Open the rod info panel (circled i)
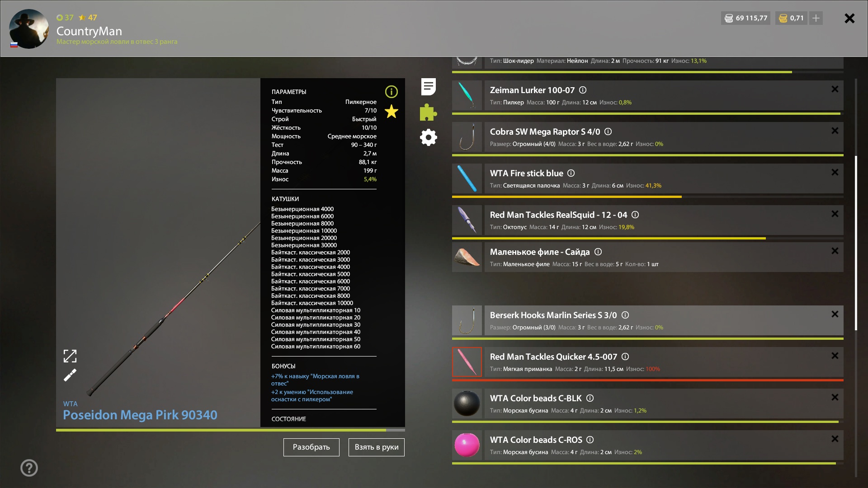Screen dimensions: 868x488 click(391, 92)
